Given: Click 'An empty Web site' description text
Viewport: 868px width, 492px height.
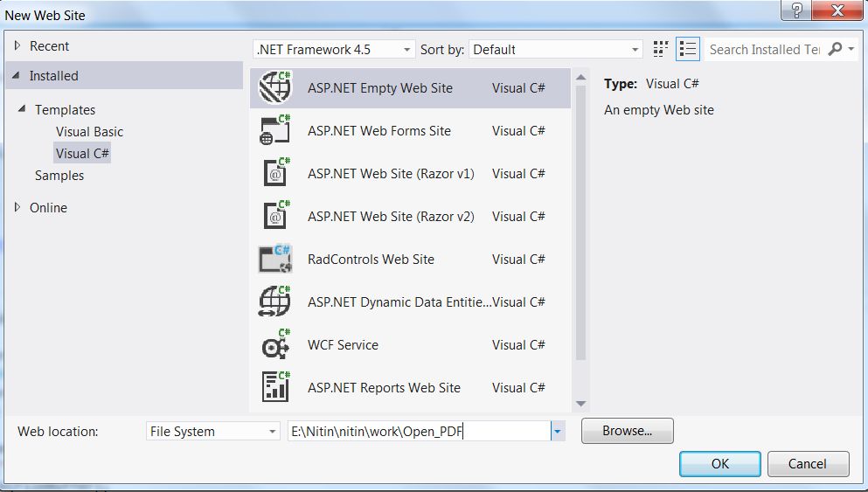Looking at the screenshot, I should pos(659,110).
